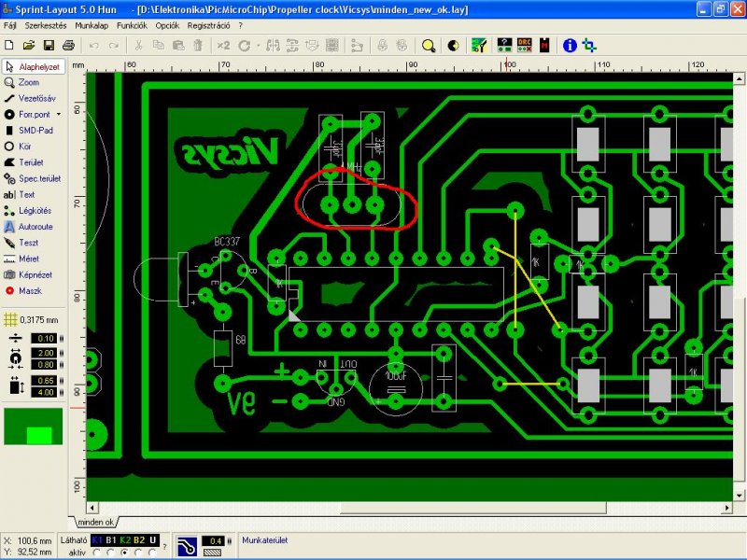Activate the Autoroute tool

click(33, 227)
